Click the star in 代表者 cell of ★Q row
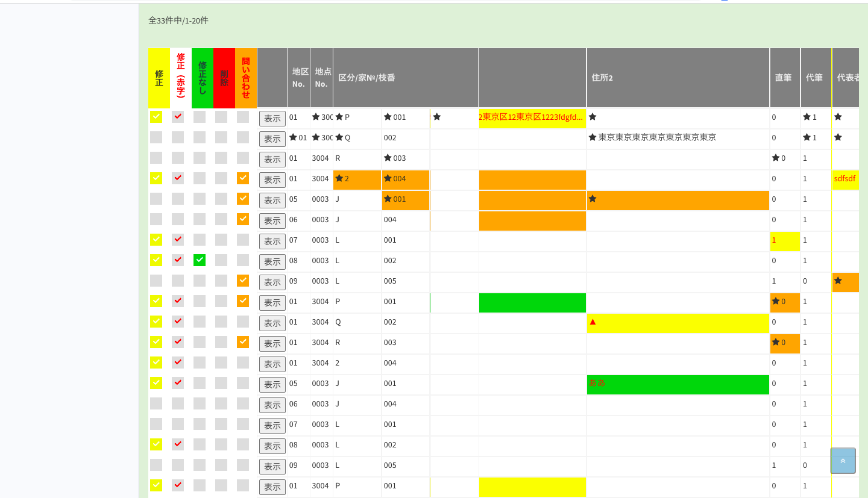Screen dimensions: 868x498 pyautogui.click(x=838, y=137)
